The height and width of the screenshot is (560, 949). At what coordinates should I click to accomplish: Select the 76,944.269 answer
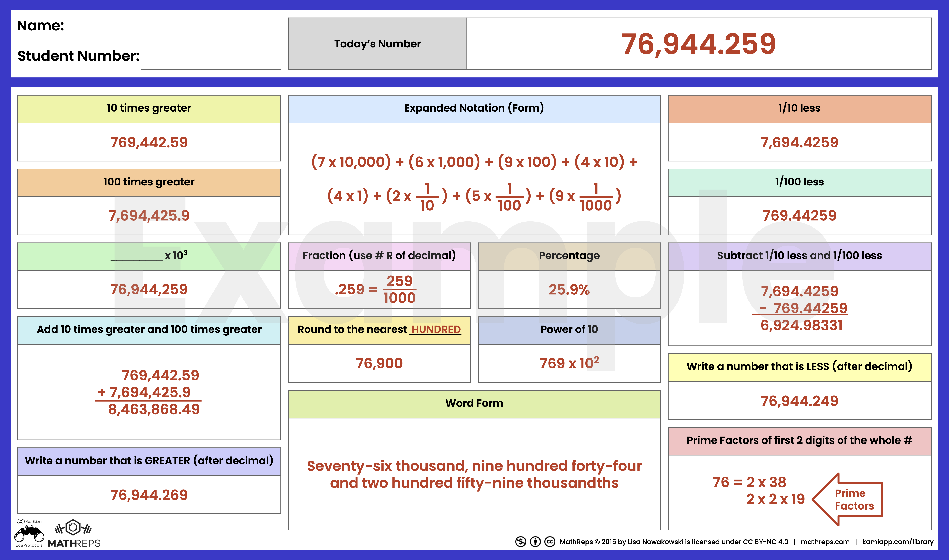pos(149,495)
